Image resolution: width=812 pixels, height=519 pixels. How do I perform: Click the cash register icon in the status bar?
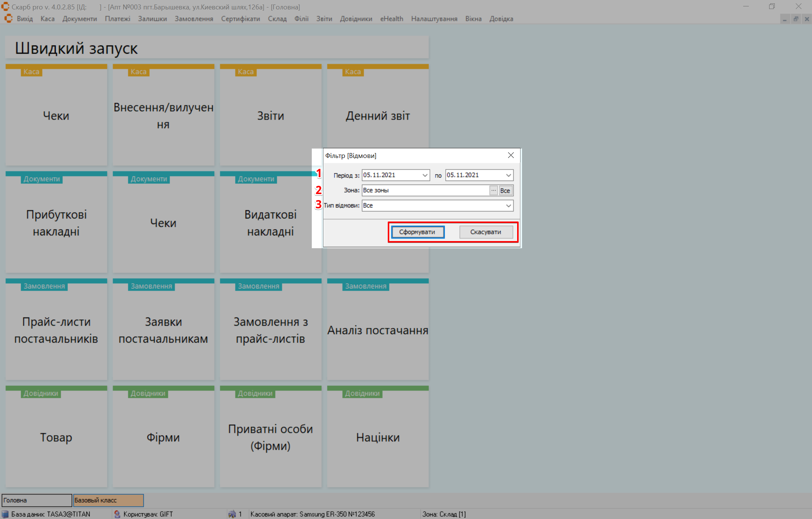tap(232, 514)
